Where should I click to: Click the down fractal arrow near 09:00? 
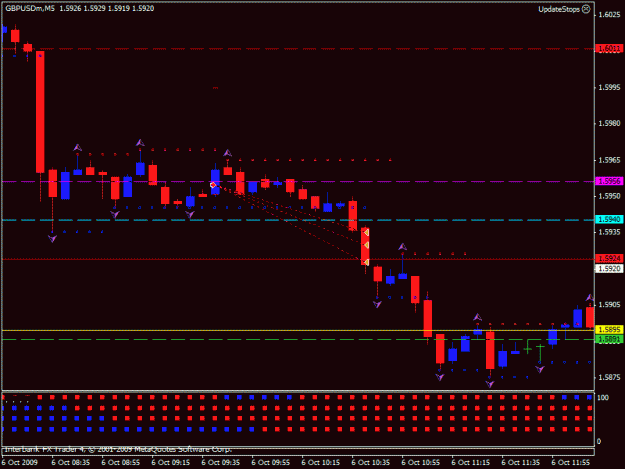pos(115,214)
